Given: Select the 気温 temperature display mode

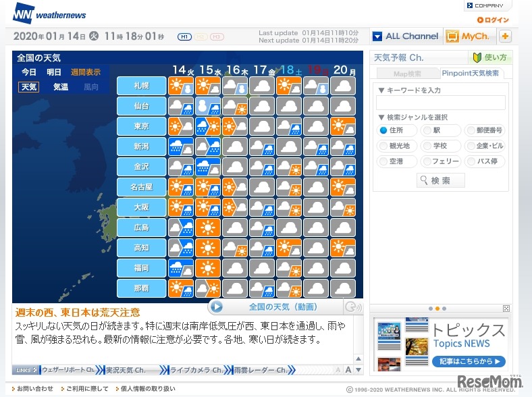Looking at the screenshot, I should pos(61,87).
